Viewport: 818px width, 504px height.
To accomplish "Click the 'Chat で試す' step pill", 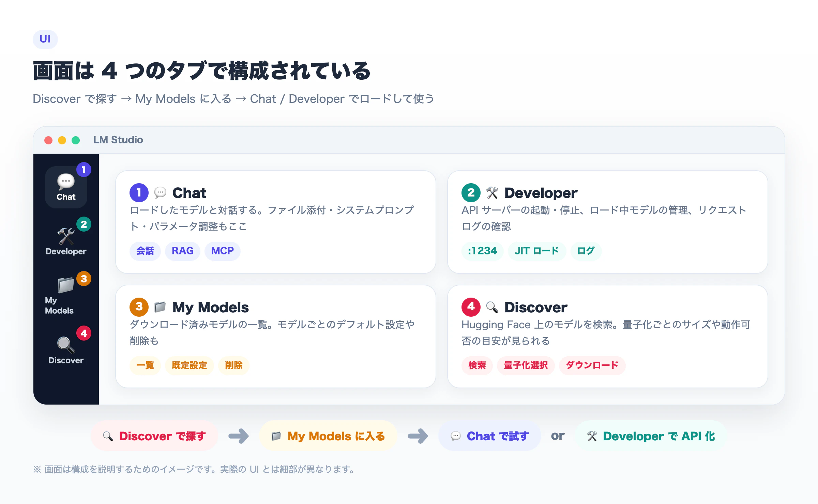I will tap(490, 436).
